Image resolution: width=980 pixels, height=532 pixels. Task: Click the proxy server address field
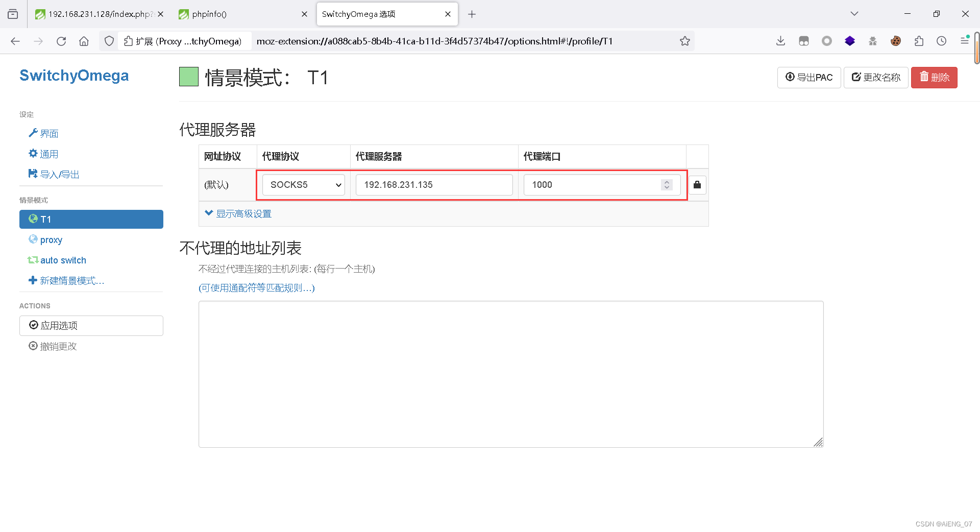pos(434,185)
